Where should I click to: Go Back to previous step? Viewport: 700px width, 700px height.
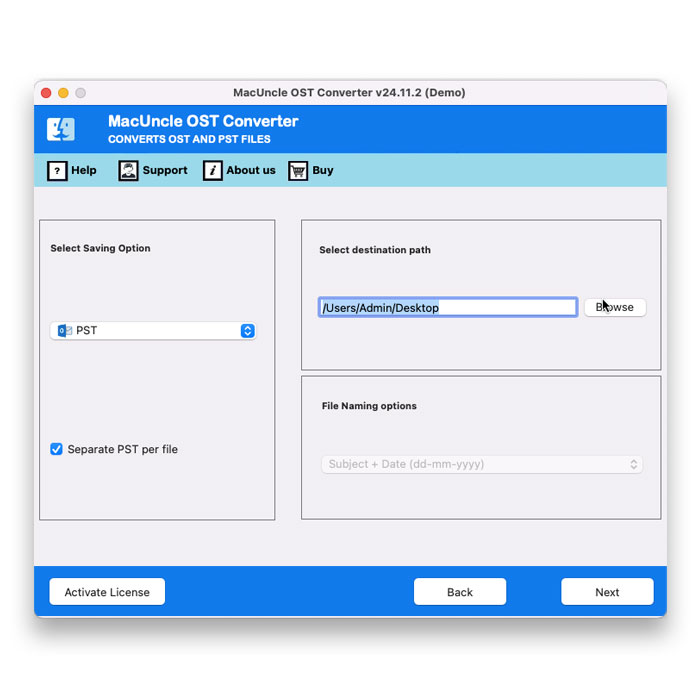coord(460,592)
